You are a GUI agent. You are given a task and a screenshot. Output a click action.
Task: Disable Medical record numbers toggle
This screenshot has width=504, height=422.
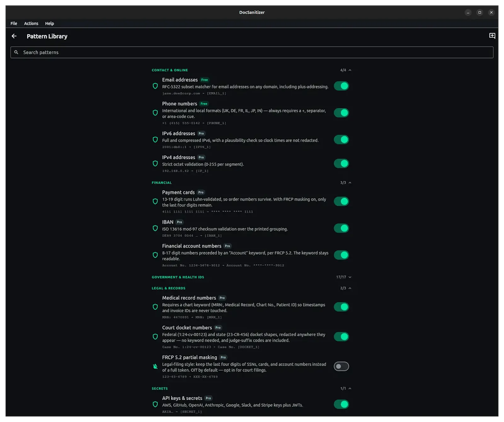tap(341, 307)
